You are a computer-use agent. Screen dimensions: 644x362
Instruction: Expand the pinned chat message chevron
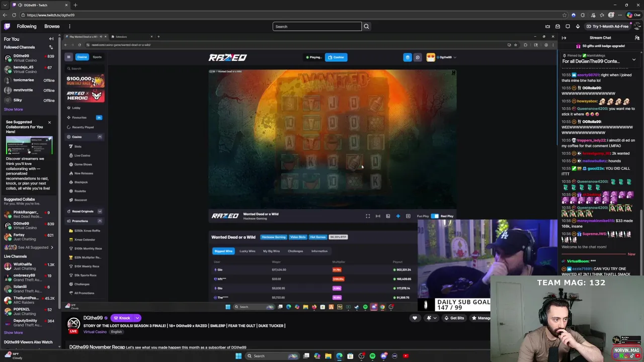[633, 60]
